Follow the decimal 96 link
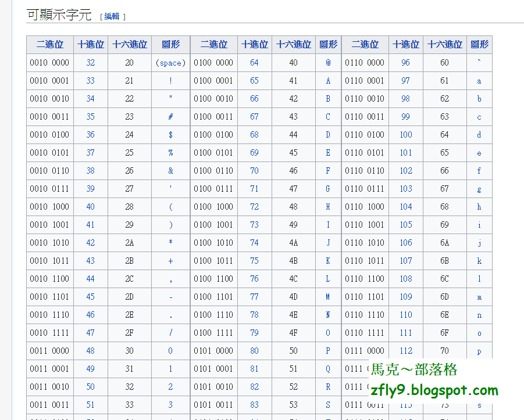Image resolution: width=524 pixels, height=420 pixels. 405,62
